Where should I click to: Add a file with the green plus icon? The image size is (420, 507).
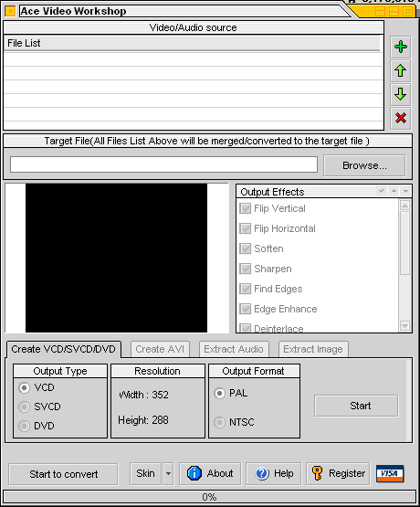point(400,47)
